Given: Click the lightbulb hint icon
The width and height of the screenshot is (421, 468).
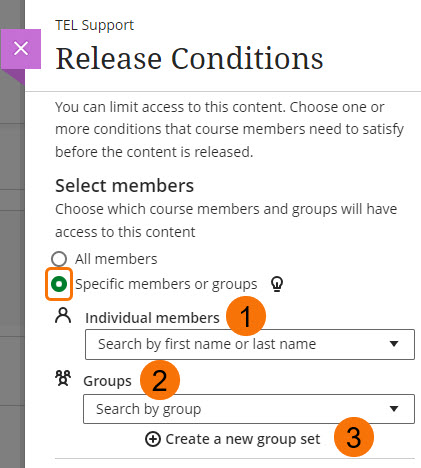Looking at the screenshot, I should 277,284.
